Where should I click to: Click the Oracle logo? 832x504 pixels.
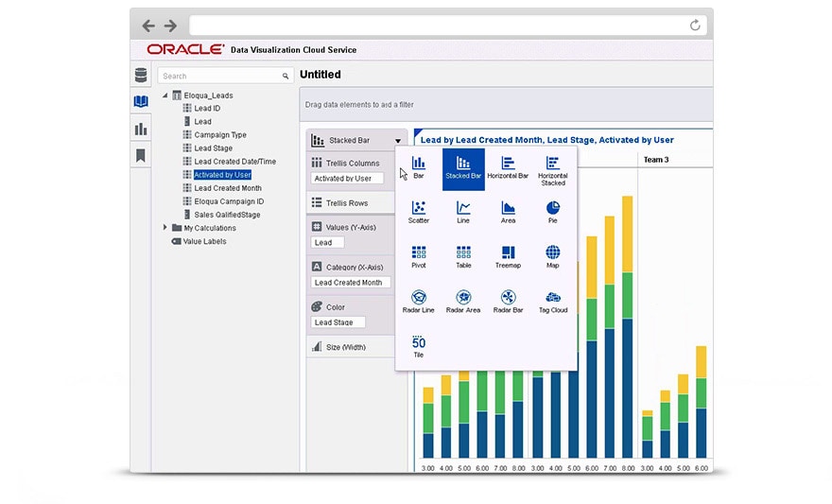185,49
